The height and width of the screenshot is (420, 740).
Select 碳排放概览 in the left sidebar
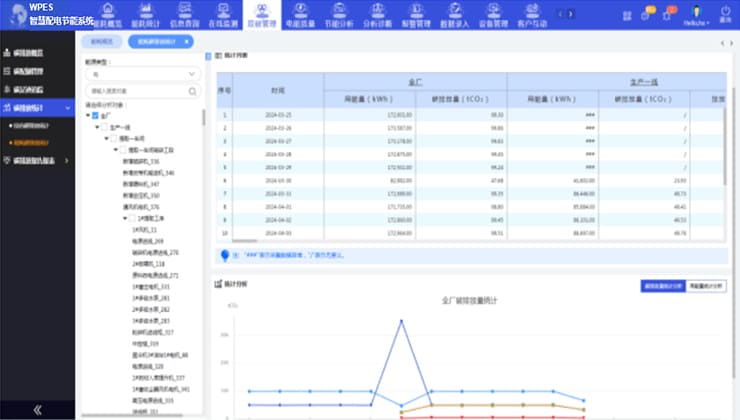28,54
